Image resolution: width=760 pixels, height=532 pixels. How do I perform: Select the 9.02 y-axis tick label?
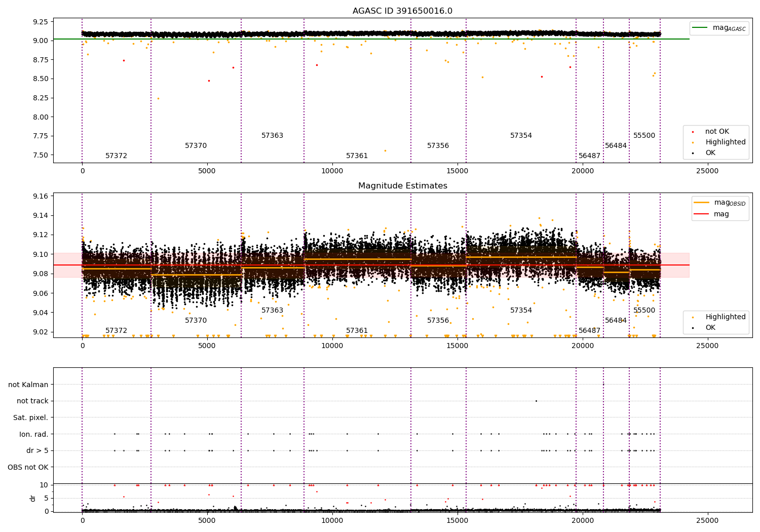[x=40, y=332]
